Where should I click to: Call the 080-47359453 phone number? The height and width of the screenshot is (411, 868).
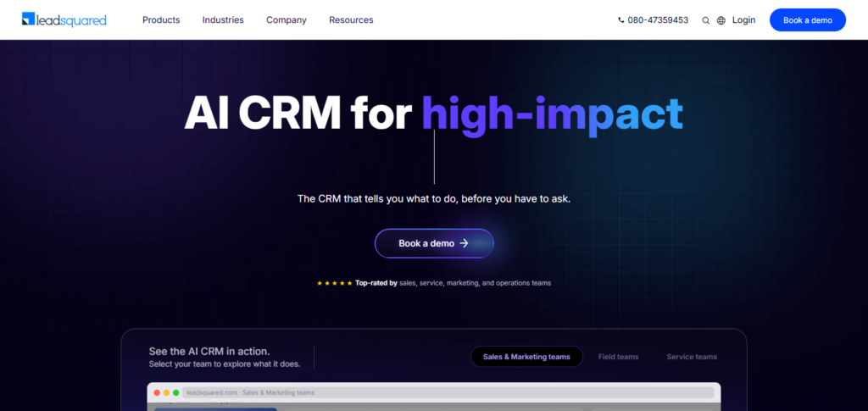click(658, 19)
